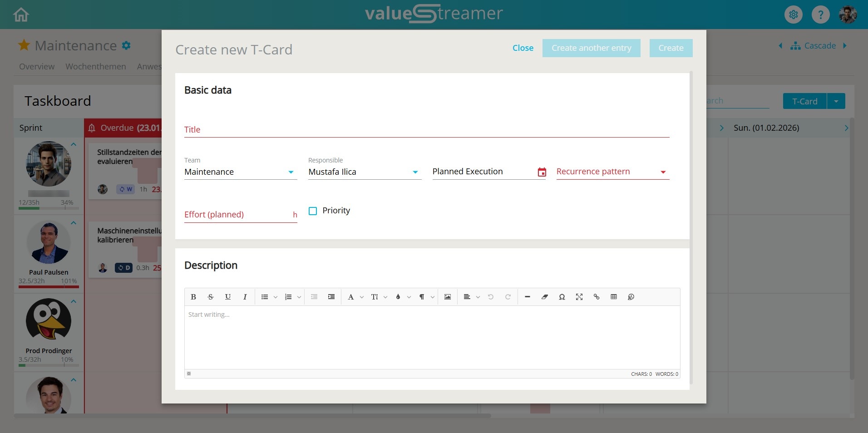
Task: Expand editor to fullscreen mode
Action: pos(579,297)
